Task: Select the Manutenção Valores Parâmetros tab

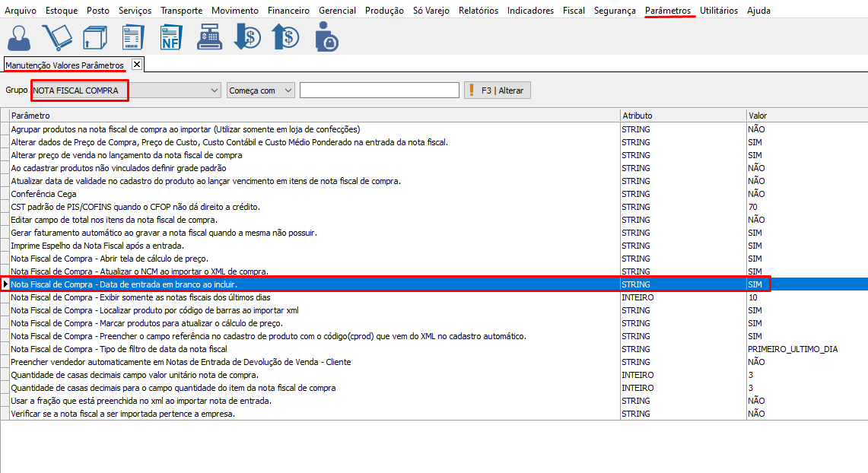Action: (x=65, y=65)
